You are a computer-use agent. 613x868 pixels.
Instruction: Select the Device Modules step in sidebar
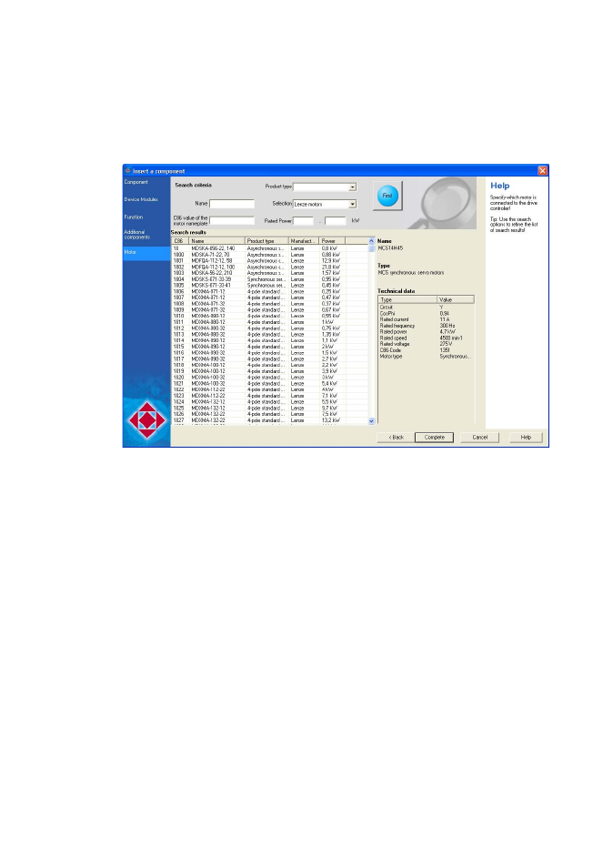[x=141, y=199]
